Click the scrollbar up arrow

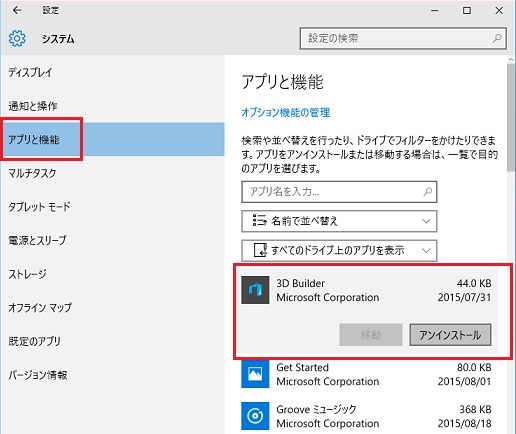click(x=511, y=59)
